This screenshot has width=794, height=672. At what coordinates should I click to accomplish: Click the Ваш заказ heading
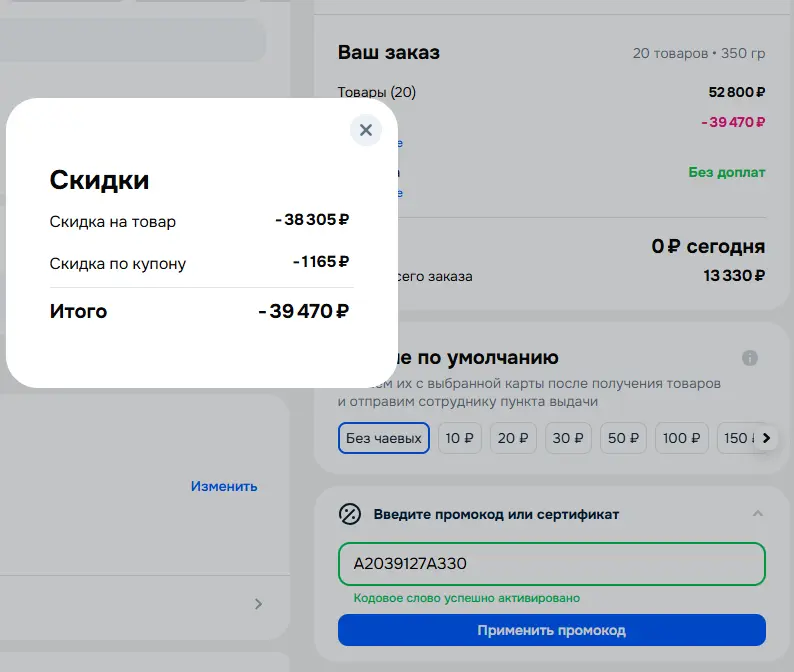pyautogui.click(x=389, y=53)
